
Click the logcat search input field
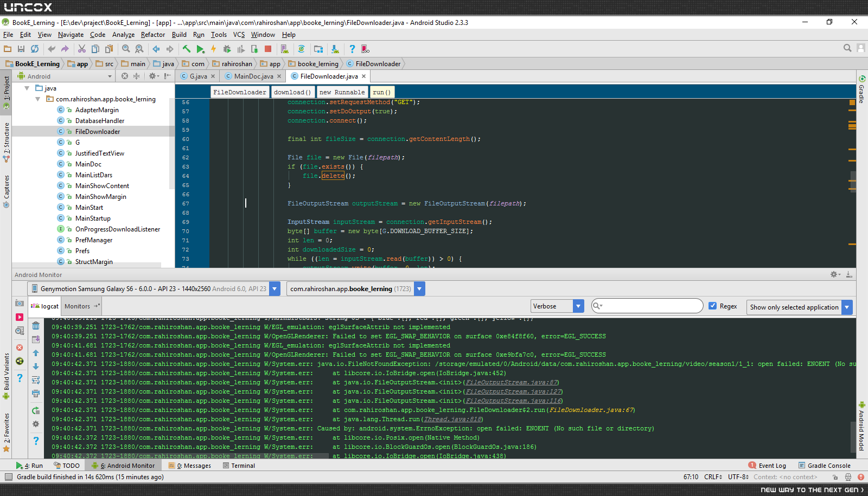click(647, 306)
